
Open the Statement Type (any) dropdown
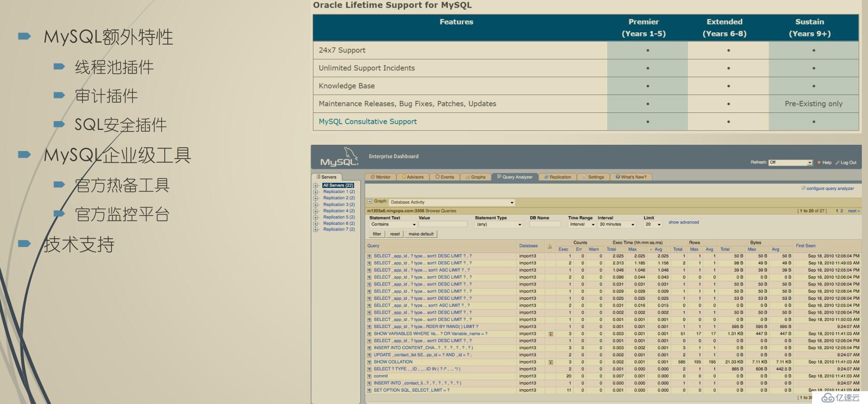pyautogui.click(x=498, y=224)
